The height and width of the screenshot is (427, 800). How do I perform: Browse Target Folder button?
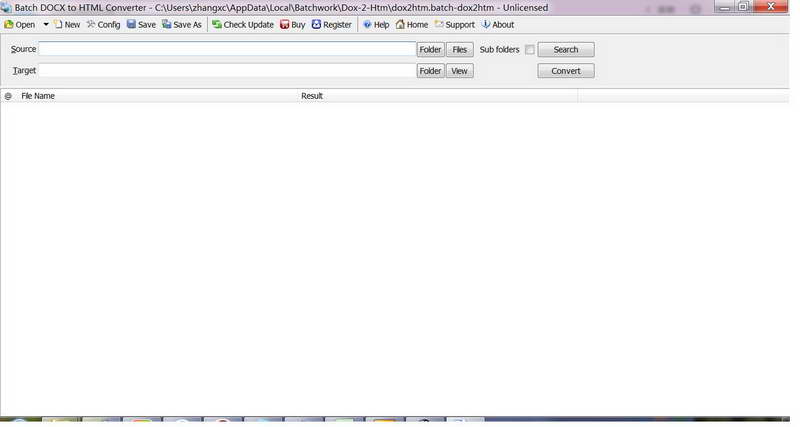point(430,71)
